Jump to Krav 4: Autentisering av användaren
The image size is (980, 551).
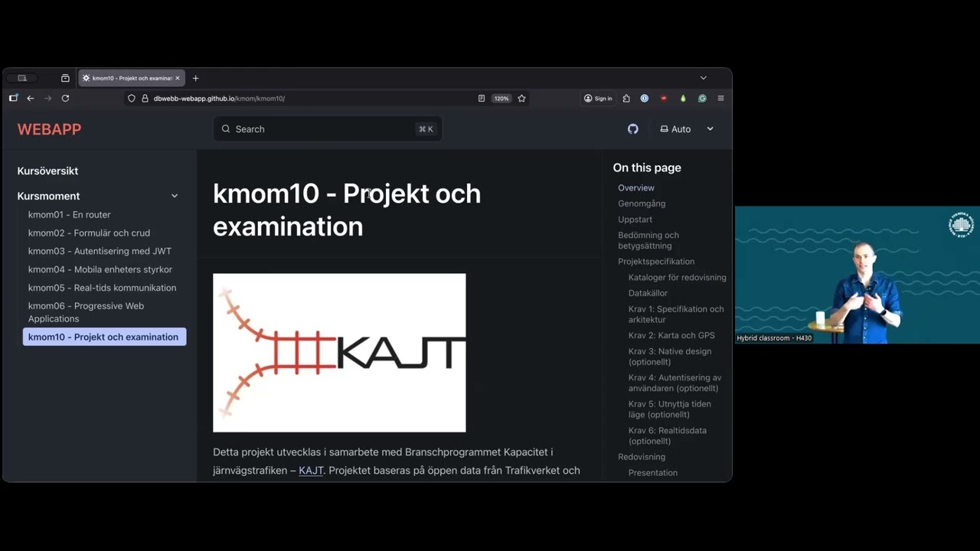pyautogui.click(x=675, y=383)
